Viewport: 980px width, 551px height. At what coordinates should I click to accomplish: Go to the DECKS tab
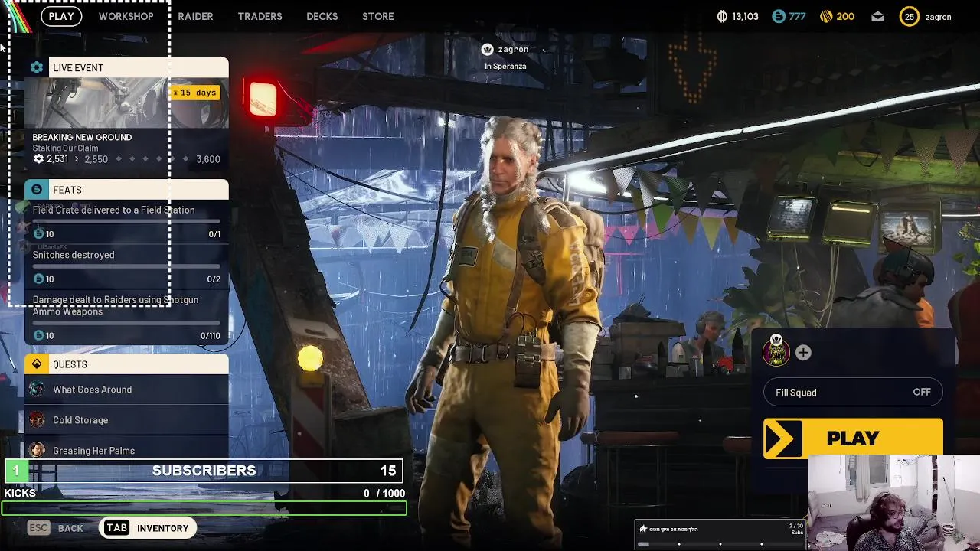pos(322,16)
